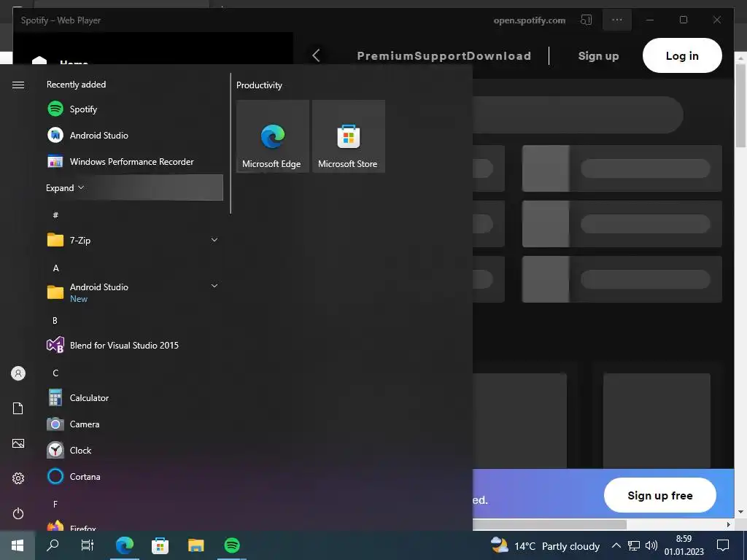The width and height of the screenshot is (747, 560).
Task: Click PremiumSupportDownload link in Spotify
Action: pos(444,55)
